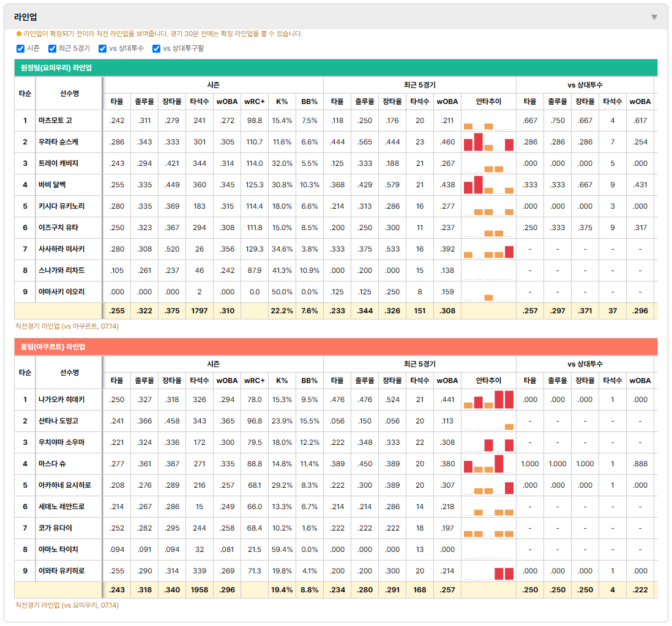The width and height of the screenshot is (672, 626).
Task: Click the 직전경기 라인업 (vs 요미우리, 07.14) note
Action: click(x=67, y=605)
